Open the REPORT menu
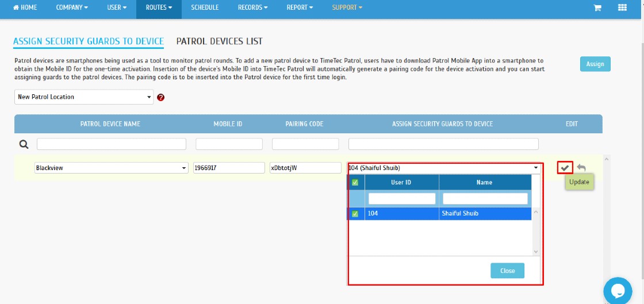Screen dimensions: 644x304 300,7
